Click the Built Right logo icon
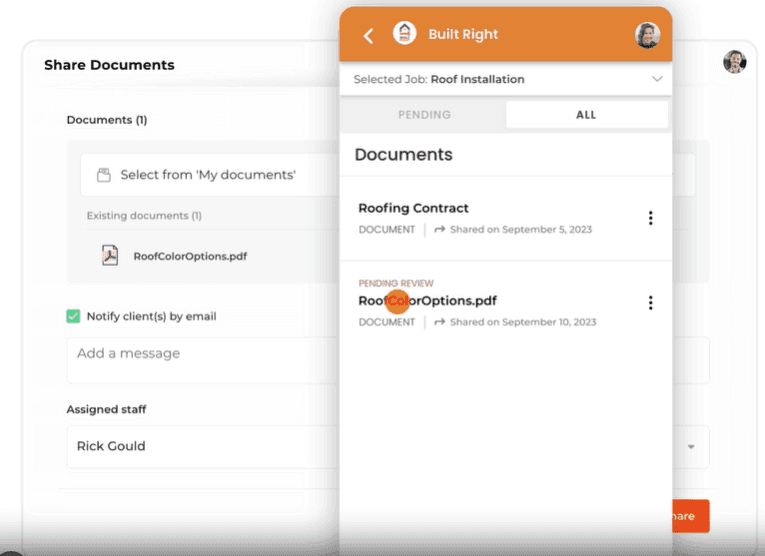765x556 pixels. pos(404,34)
